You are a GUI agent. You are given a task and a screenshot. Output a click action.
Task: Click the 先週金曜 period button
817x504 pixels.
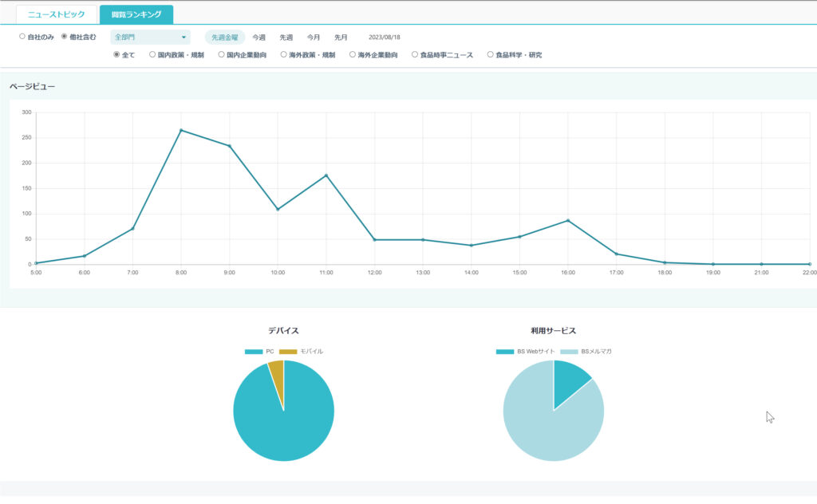[x=224, y=37]
